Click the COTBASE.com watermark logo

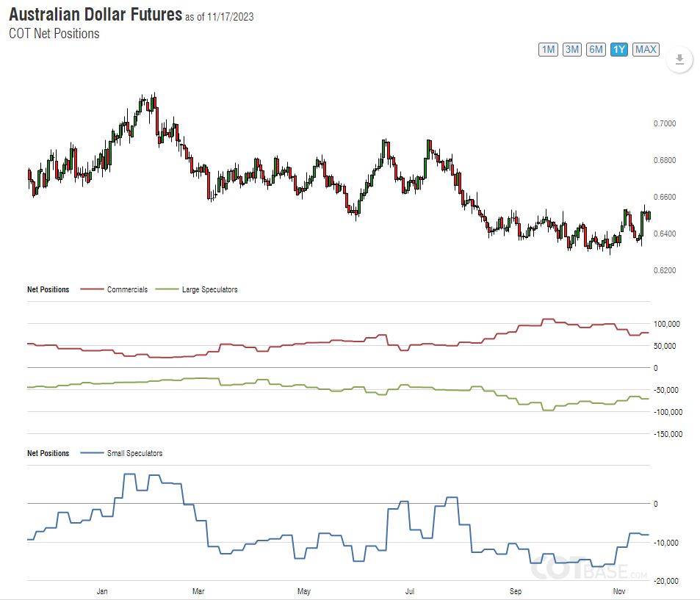[x=588, y=568]
